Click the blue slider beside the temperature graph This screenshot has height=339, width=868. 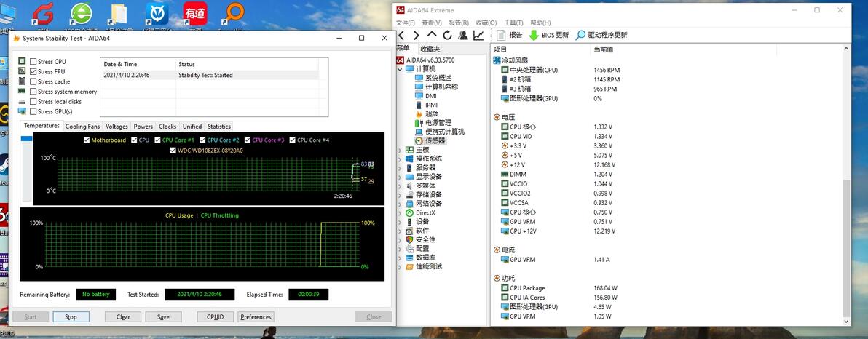point(26,139)
